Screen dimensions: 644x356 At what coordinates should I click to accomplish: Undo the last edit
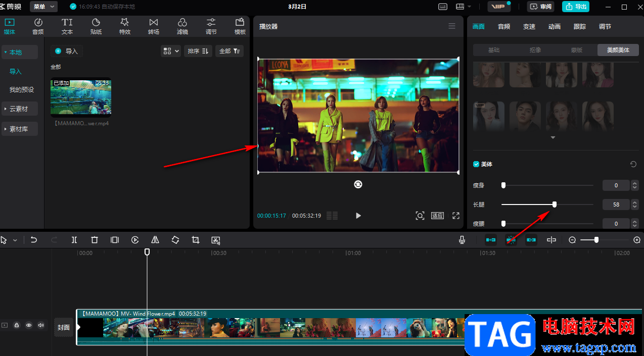pos(34,240)
